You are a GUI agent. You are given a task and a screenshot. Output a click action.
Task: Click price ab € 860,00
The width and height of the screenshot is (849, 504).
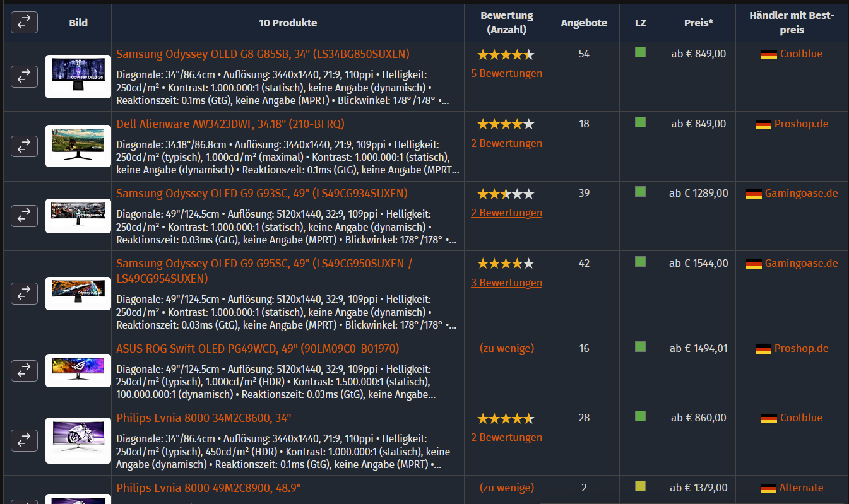[699, 418]
